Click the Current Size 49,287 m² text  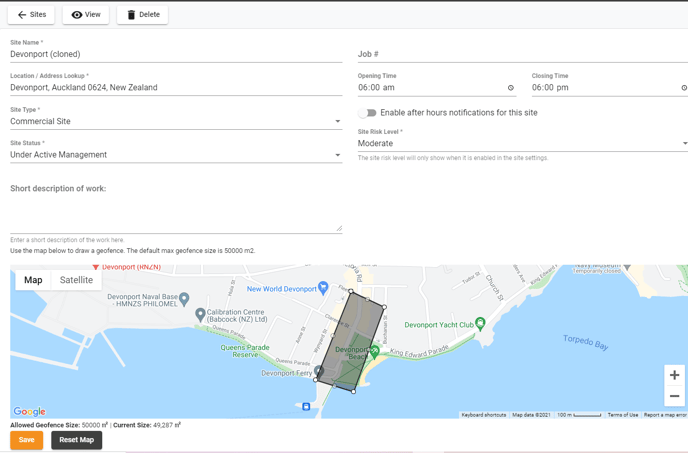(147, 425)
